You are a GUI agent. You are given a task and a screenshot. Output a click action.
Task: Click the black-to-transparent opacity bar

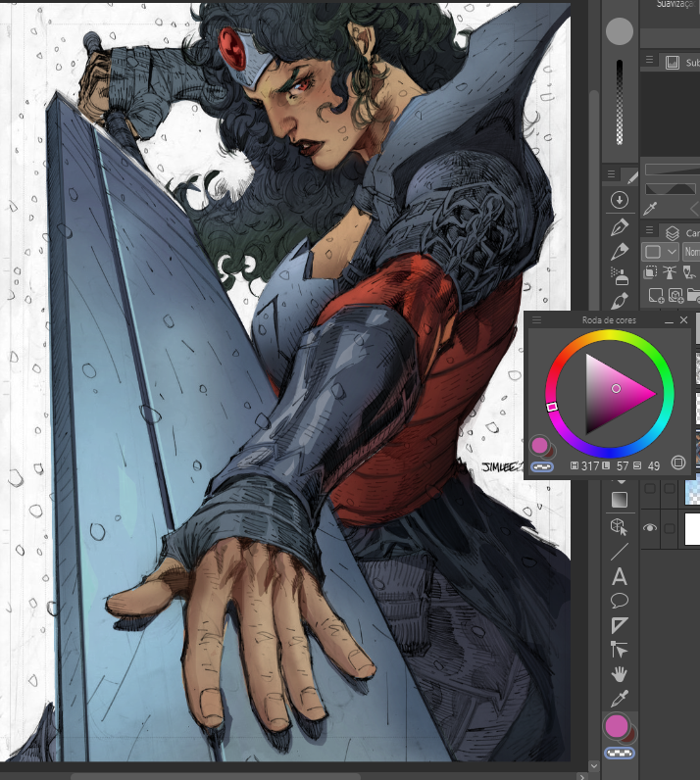coord(620,102)
